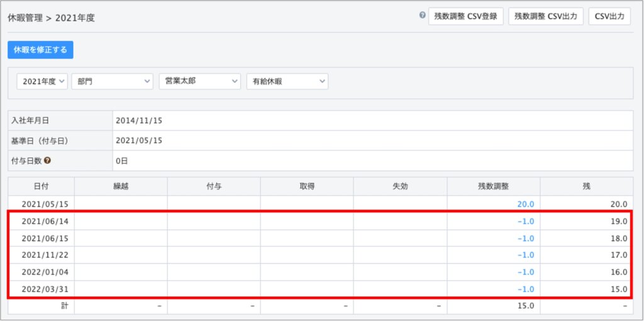The width and height of the screenshot is (644, 321).
Task: Click the -1.0 adjustment on 2021/11/22
Action: click(525, 255)
